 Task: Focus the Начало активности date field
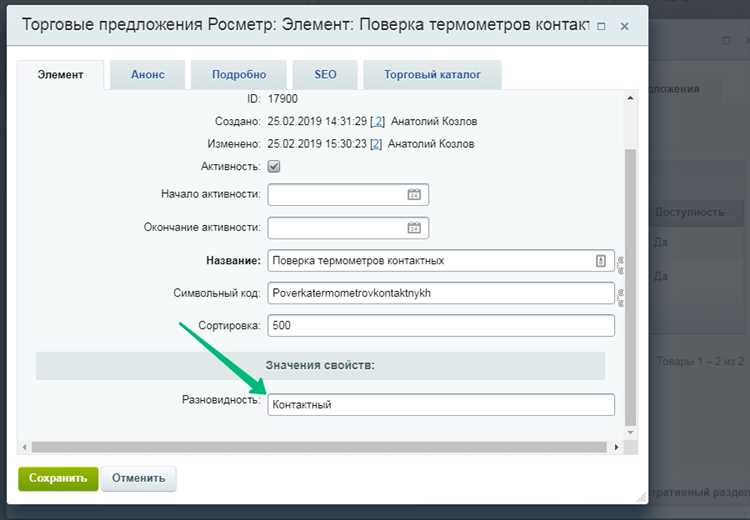[x=348, y=195]
